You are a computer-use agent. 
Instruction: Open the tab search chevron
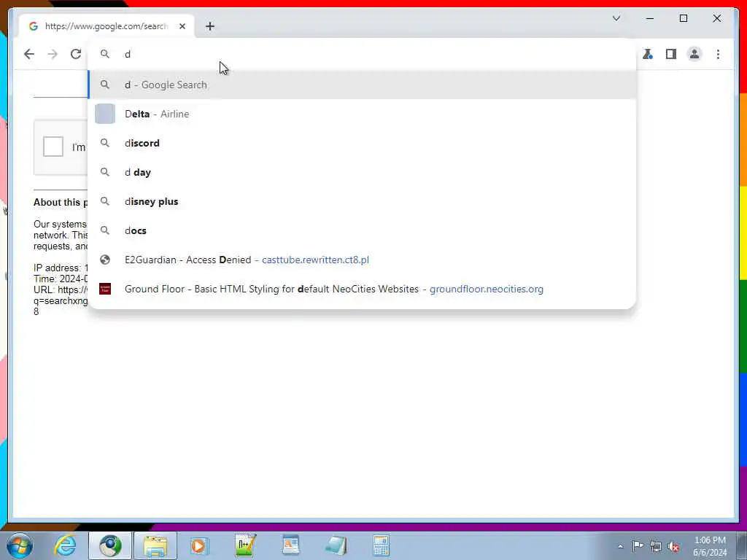[616, 18]
